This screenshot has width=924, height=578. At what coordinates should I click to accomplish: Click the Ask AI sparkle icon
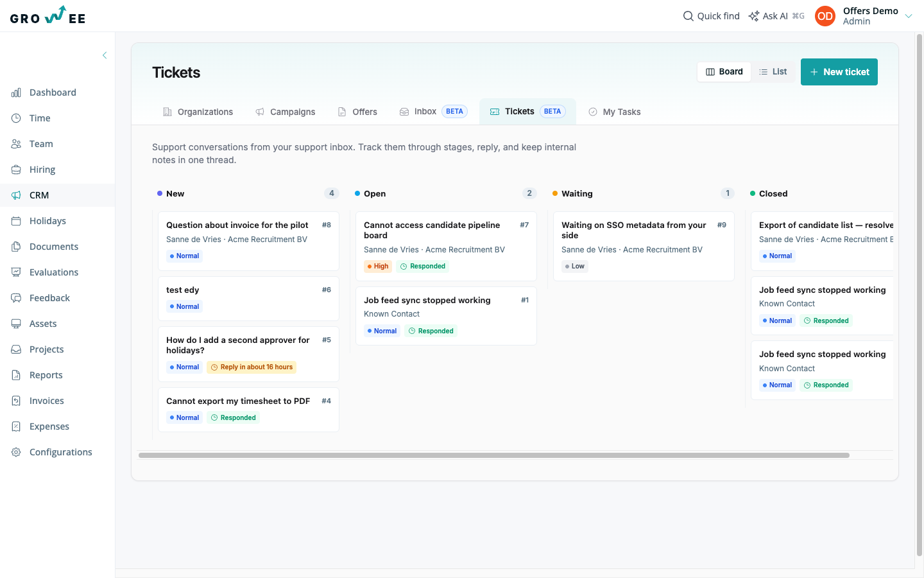[x=754, y=16]
